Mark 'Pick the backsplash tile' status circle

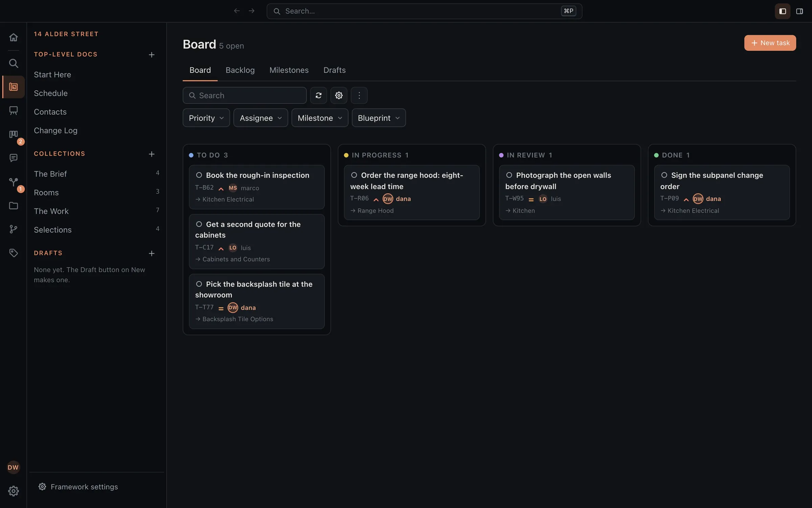tap(199, 284)
